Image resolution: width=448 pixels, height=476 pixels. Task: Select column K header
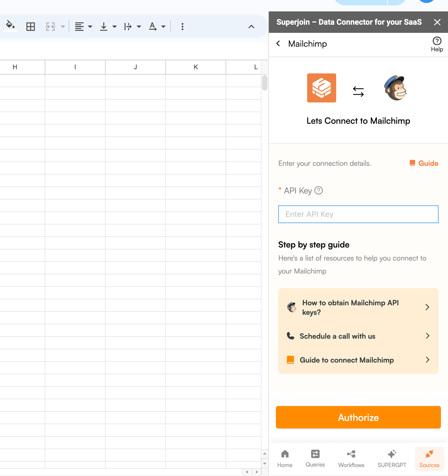(196, 67)
